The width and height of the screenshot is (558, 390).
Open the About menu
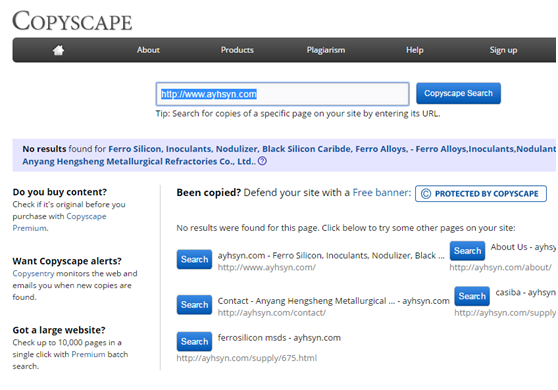[148, 50]
